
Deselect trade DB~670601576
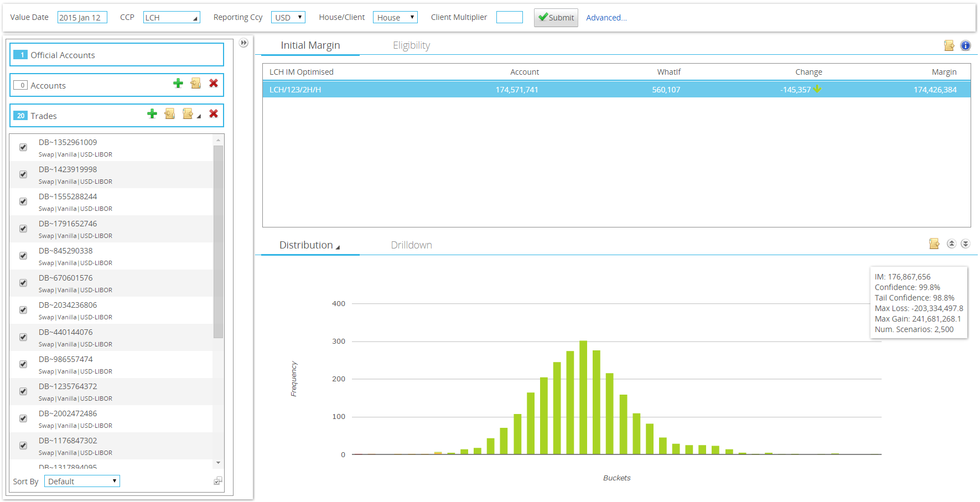(x=23, y=283)
